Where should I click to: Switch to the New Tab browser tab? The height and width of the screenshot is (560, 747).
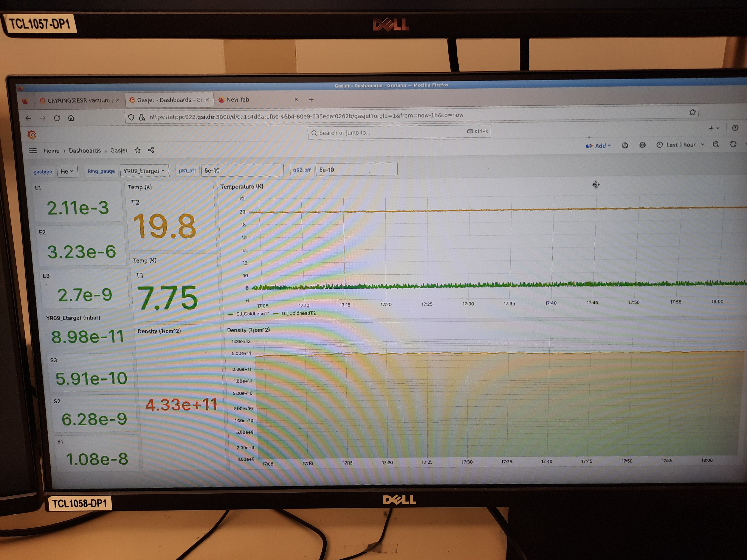point(238,99)
